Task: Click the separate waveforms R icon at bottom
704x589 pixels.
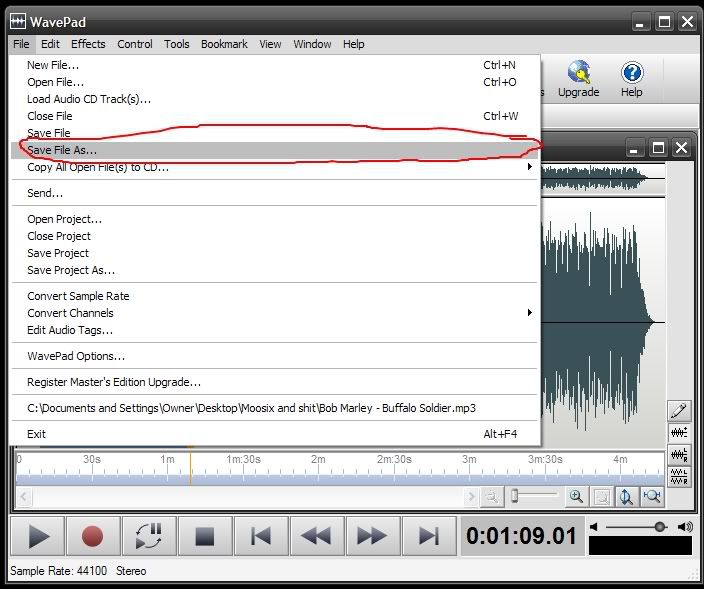Action: pyautogui.click(x=679, y=476)
